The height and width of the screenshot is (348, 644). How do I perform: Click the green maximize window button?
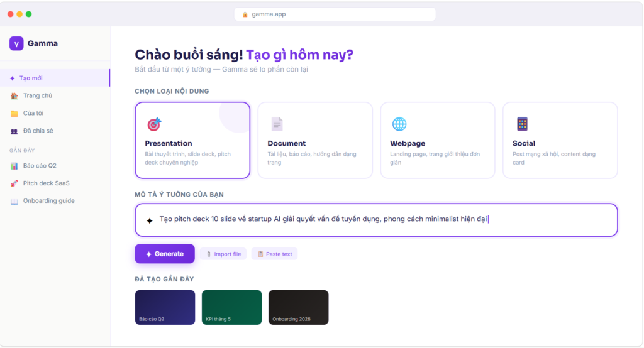(29, 14)
